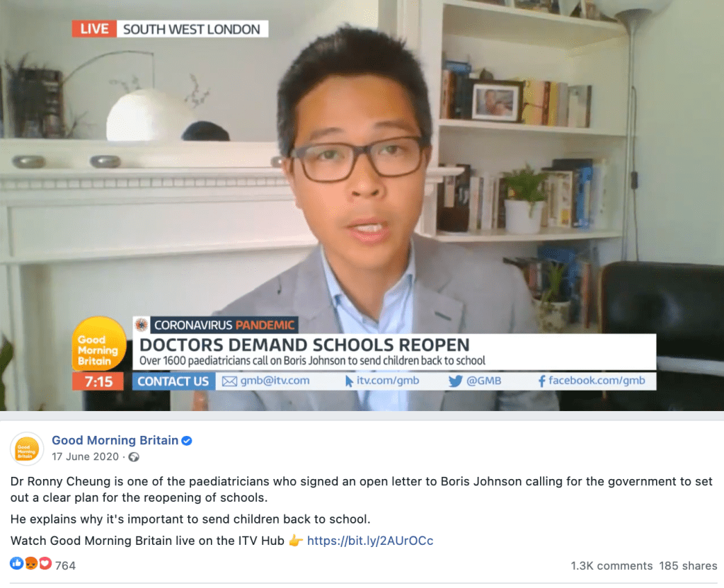Click the Facebook f icon in banner
The height and width of the screenshot is (588, 724).
click(541, 381)
